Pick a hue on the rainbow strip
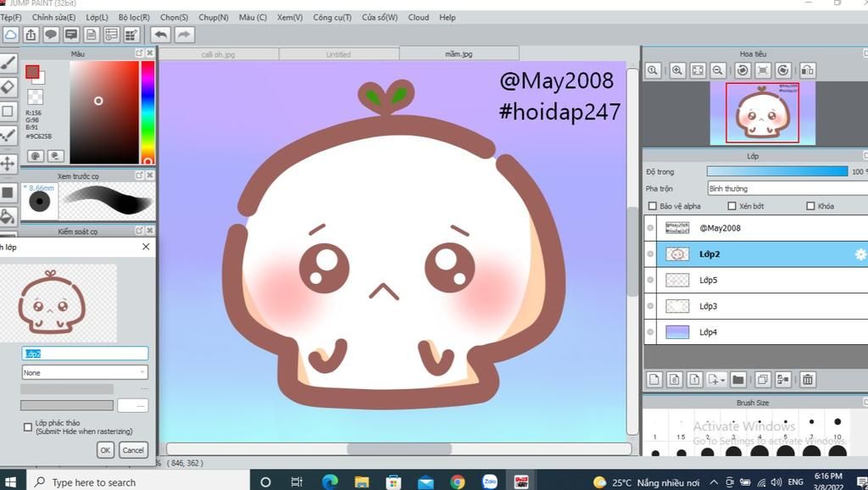 [147, 113]
